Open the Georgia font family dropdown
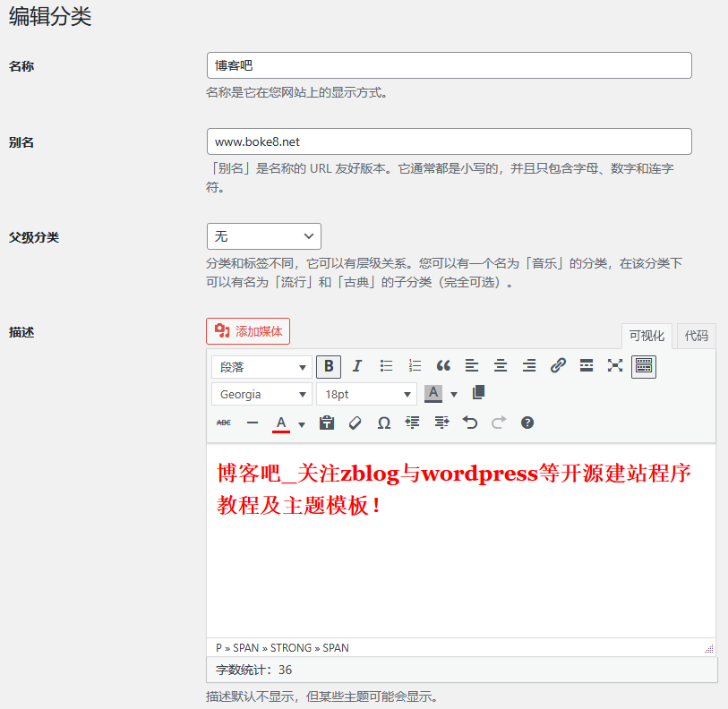 [x=261, y=394]
